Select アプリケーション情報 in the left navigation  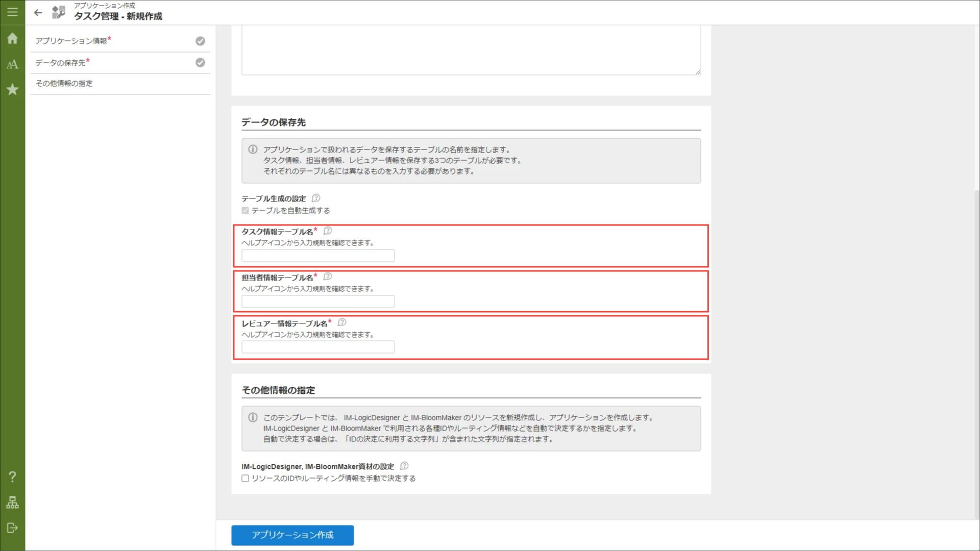(x=71, y=41)
